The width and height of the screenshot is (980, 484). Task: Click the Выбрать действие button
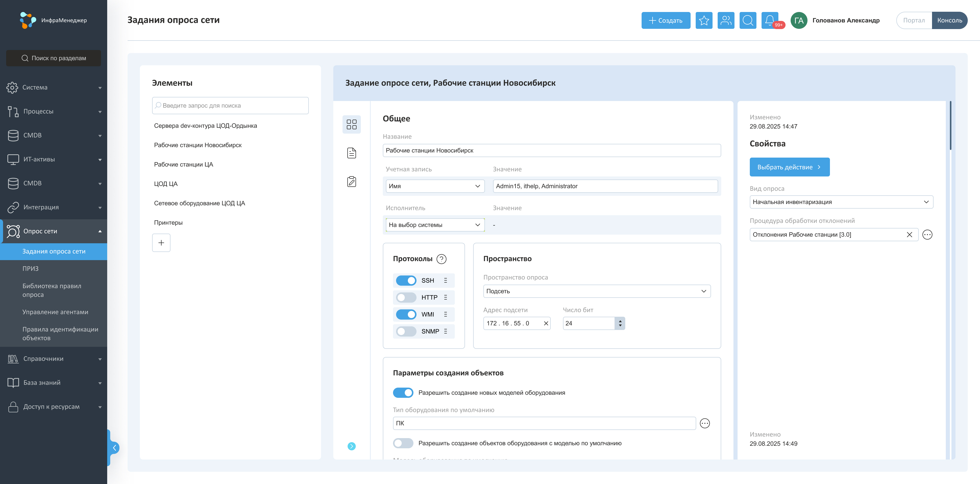coord(789,167)
